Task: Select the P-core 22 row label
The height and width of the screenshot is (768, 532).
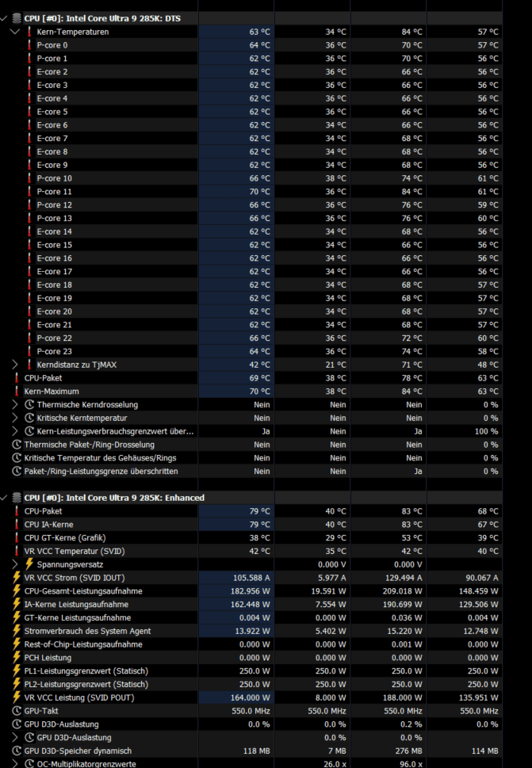Action: pos(55,338)
